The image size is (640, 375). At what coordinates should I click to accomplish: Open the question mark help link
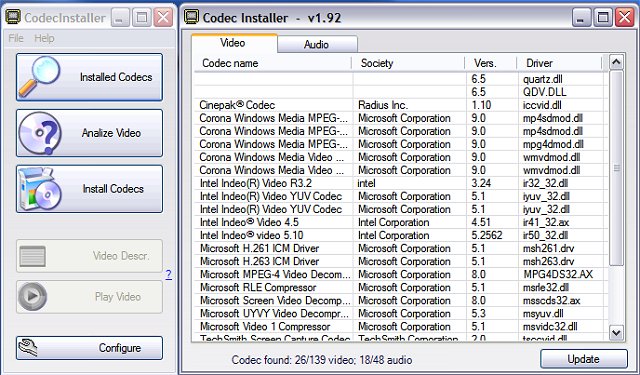[169, 274]
